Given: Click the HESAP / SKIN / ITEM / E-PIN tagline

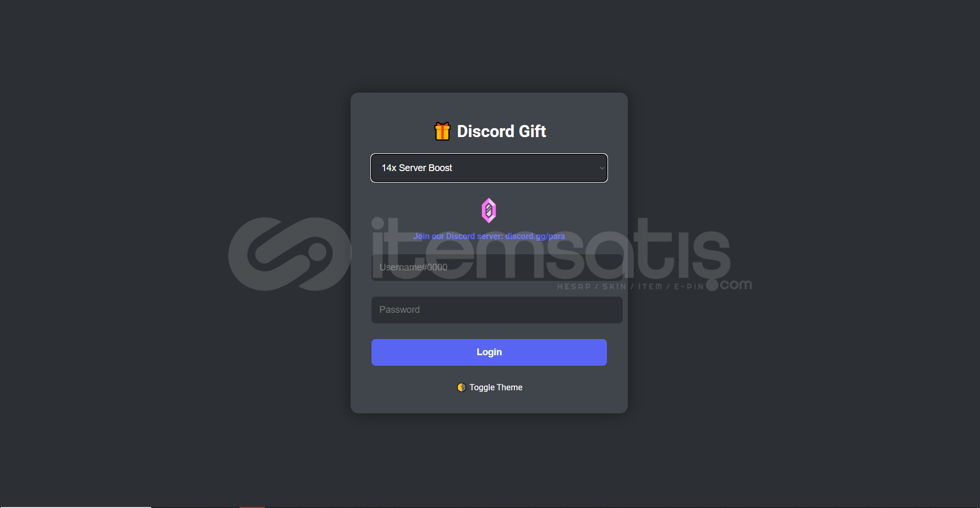Looking at the screenshot, I should point(630,287).
